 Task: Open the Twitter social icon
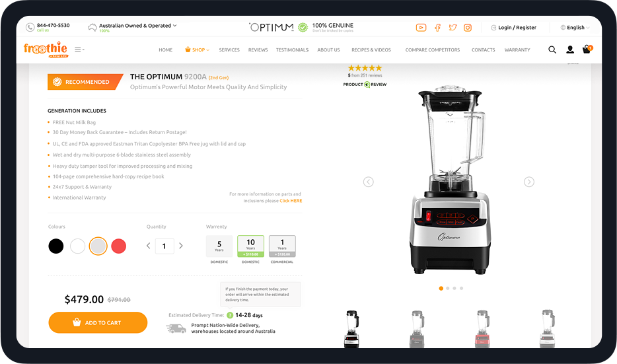point(453,28)
